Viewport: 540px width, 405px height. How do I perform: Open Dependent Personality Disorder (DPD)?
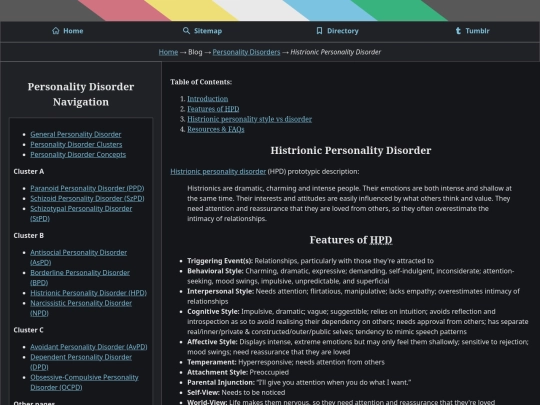81,362
